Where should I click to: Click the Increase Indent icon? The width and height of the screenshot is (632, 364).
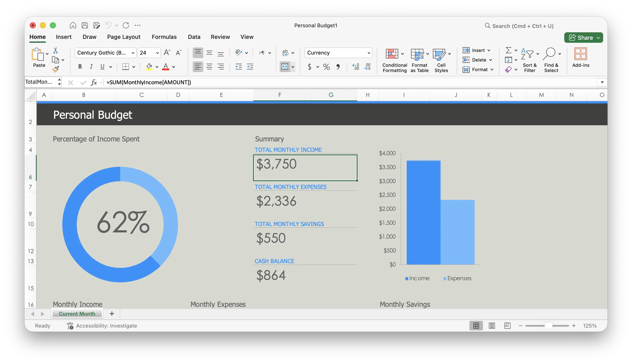pos(250,67)
